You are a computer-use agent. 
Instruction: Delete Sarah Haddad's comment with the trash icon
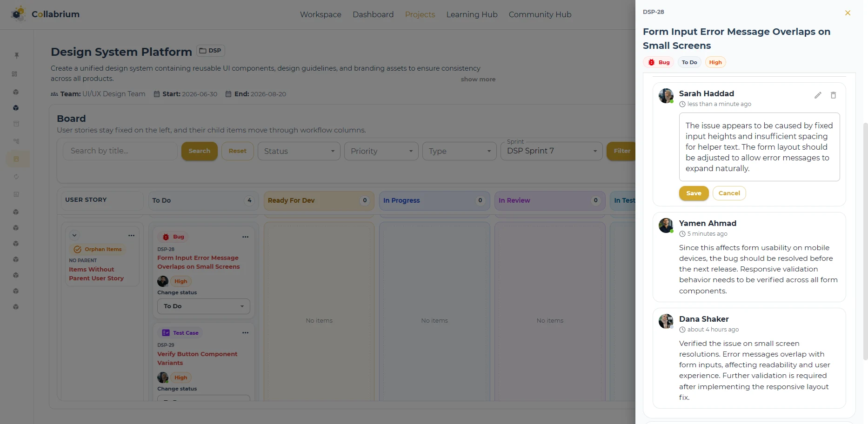pos(833,95)
